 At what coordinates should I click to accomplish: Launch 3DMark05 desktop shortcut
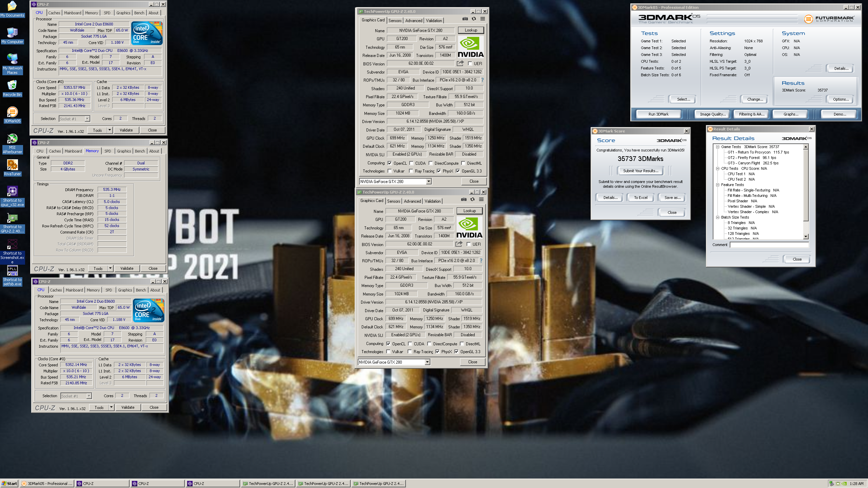pos(12,115)
